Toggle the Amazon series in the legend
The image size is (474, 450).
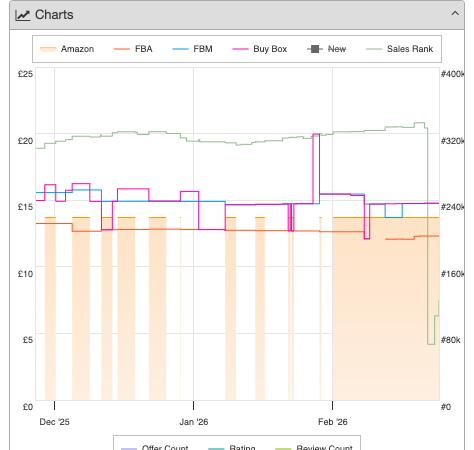(67, 49)
